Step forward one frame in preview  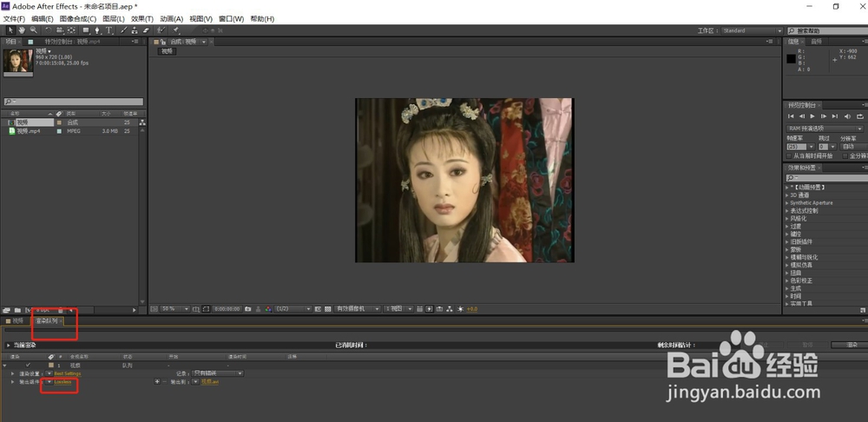tap(824, 116)
